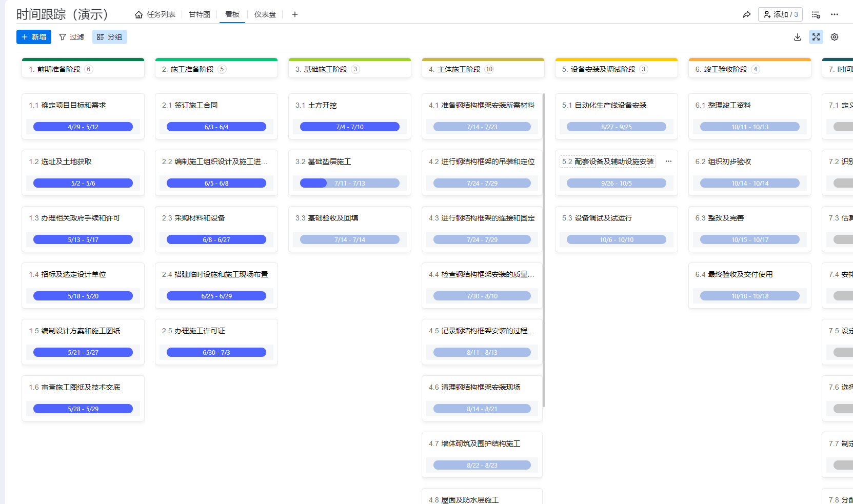Click the progress bar 7/14 - 7/23
Screen dimensions: 853x504
[482, 127]
